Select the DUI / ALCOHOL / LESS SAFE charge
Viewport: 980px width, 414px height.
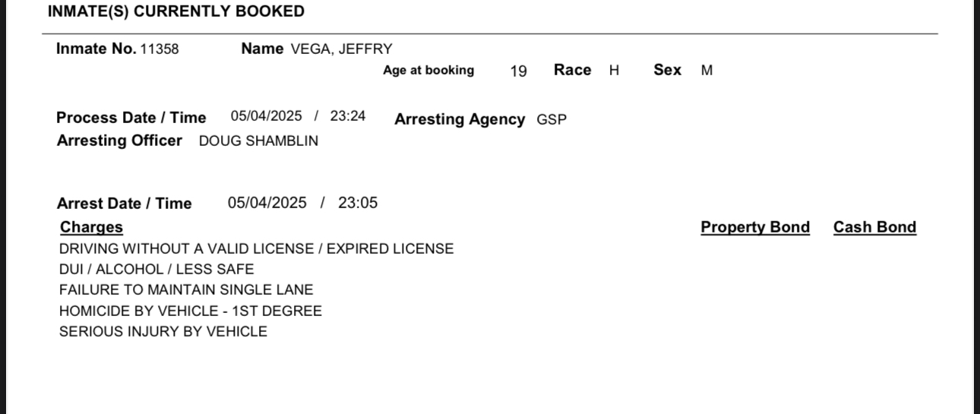point(156,270)
